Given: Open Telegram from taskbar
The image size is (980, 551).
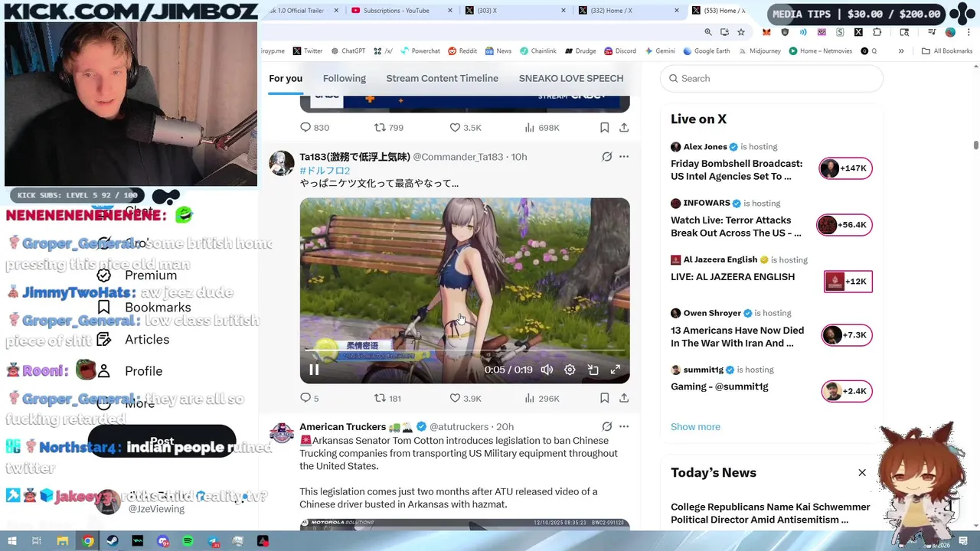Looking at the screenshot, I should tap(213, 541).
